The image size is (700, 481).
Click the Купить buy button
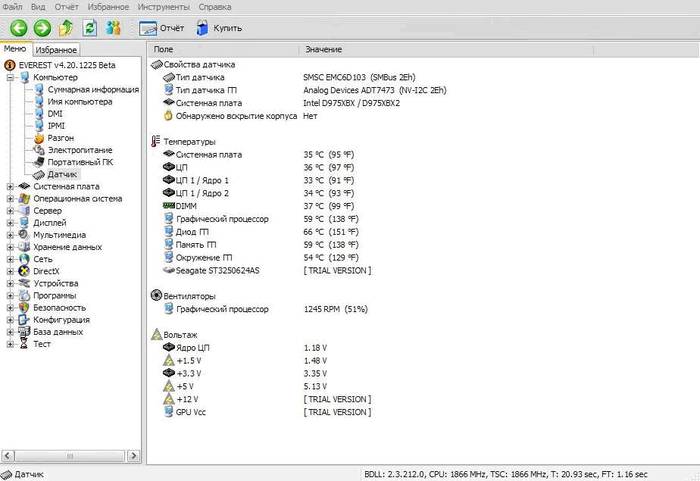click(218, 28)
